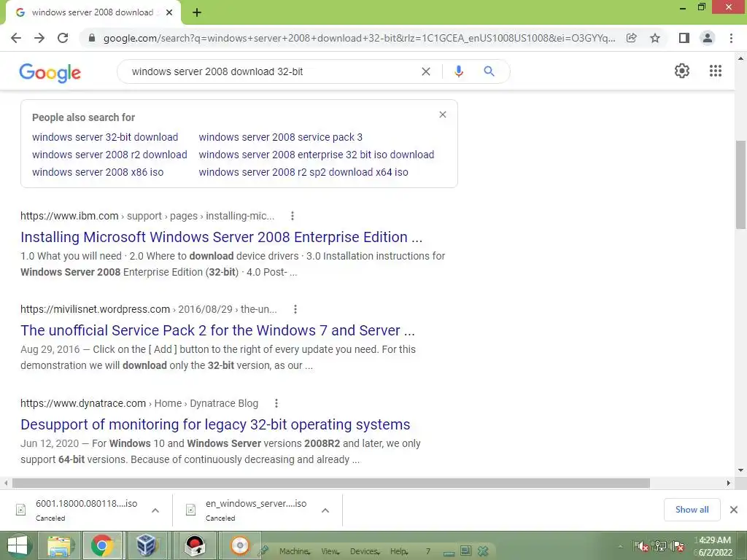Click the scroll-down arrow of vertical scrollbar
Image resolution: width=747 pixels, height=560 pixels.
coord(741,470)
